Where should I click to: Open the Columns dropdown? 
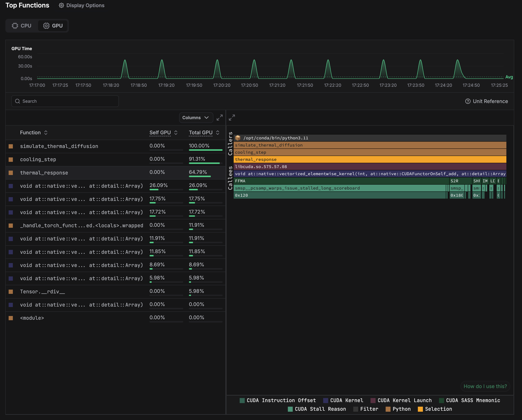pos(196,118)
